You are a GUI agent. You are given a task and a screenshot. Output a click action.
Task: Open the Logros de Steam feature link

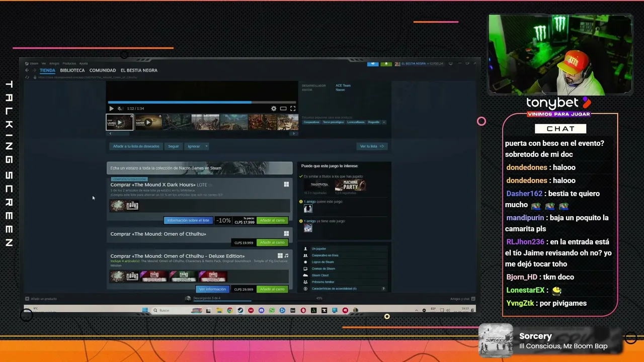click(323, 262)
